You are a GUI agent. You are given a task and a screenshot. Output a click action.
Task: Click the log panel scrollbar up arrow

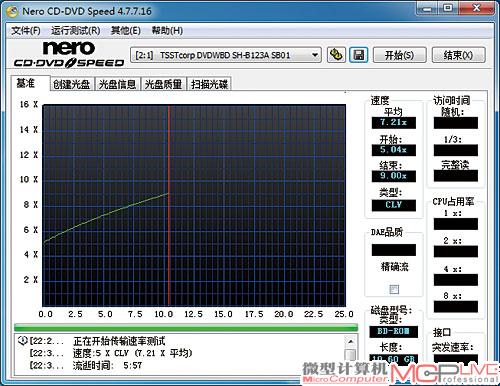pyautogui.click(x=350, y=341)
